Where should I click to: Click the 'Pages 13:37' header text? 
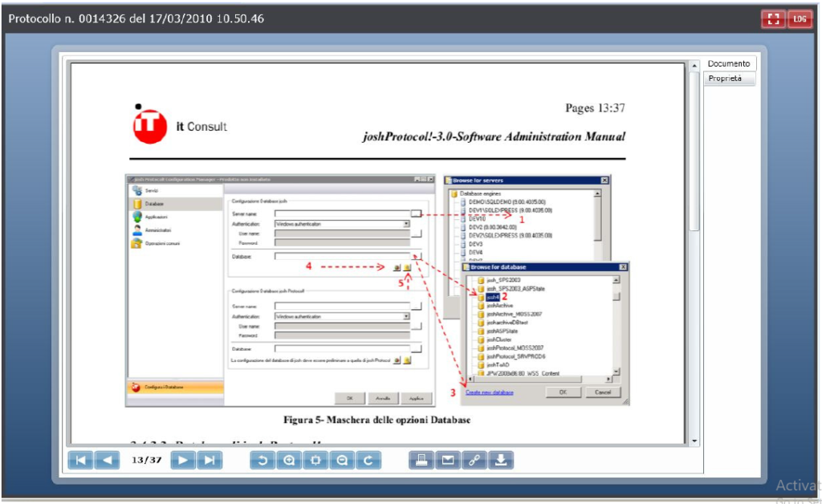(x=595, y=108)
